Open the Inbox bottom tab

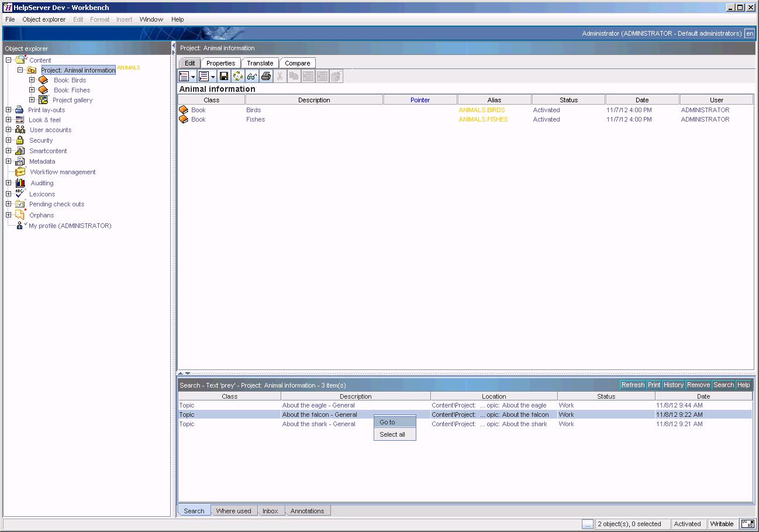(x=270, y=511)
